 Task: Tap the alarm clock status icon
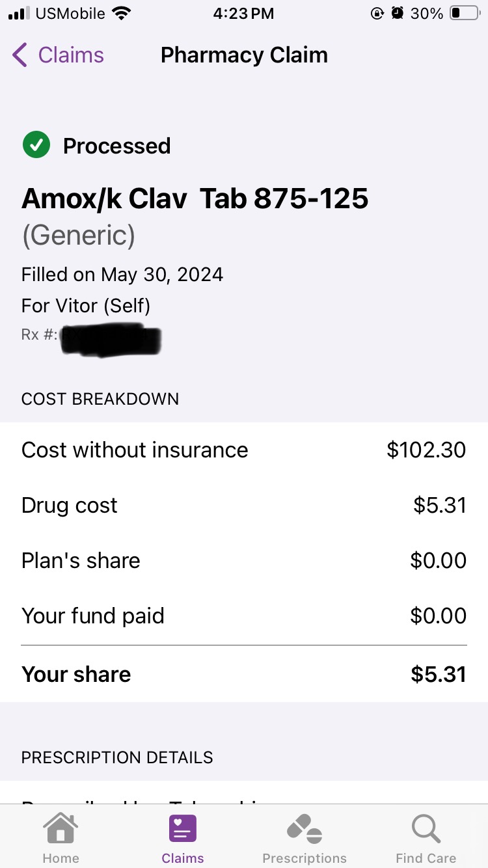[x=397, y=13]
